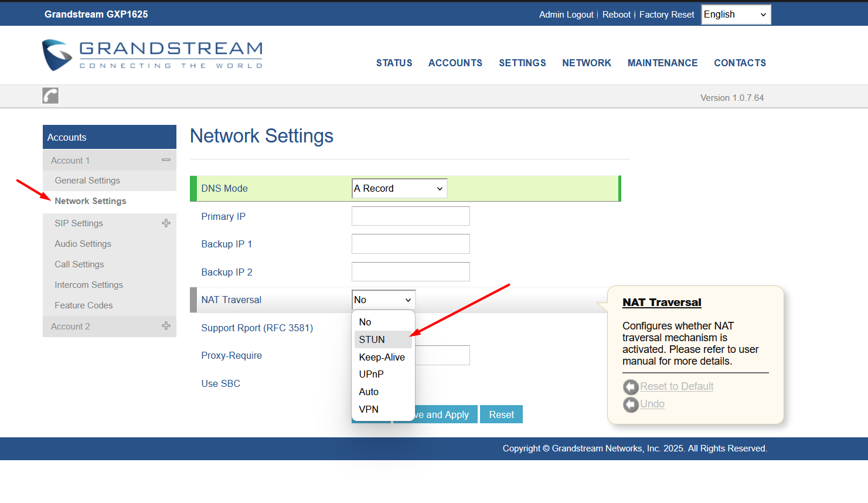Select No in NAT Traversal list
Viewport: 868px width, 503px height.
point(383,322)
